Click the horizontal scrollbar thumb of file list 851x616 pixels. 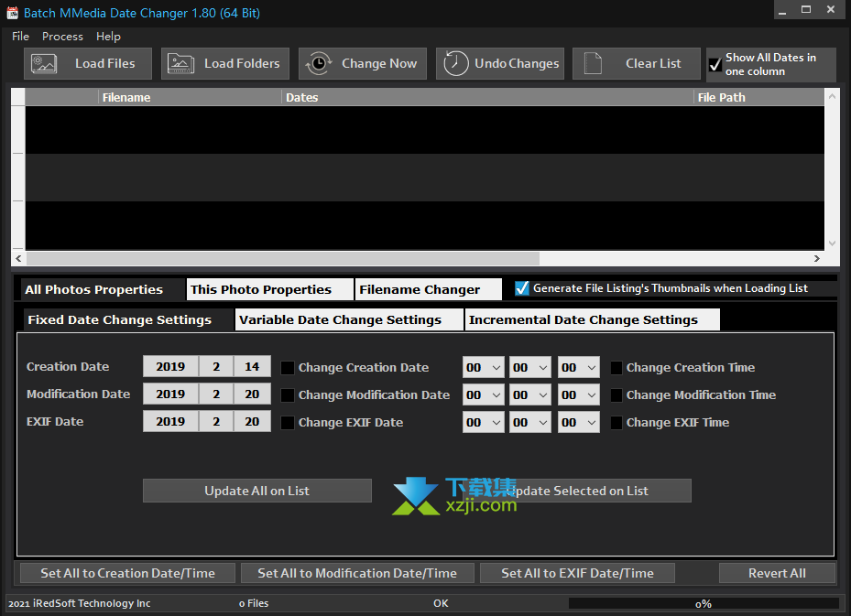[x=283, y=259]
